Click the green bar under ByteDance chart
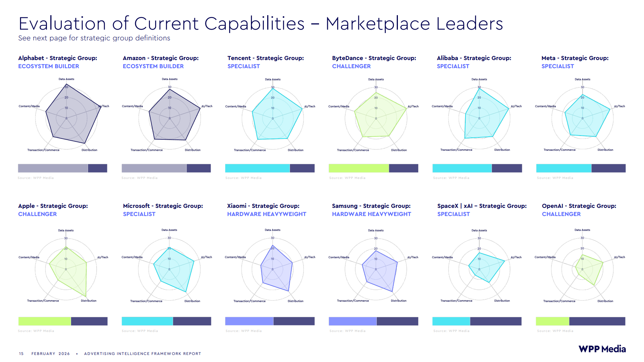This screenshot has height=362, width=644. pyautogui.click(x=359, y=168)
